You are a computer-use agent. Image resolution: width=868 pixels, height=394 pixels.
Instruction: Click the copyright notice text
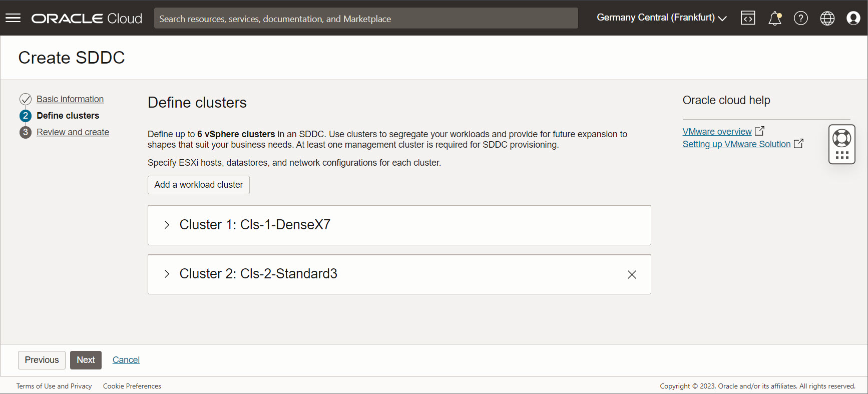tap(757, 386)
